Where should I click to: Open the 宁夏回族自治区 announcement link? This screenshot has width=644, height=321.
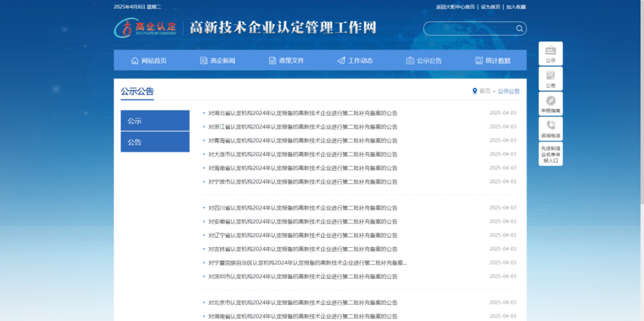coord(308,263)
